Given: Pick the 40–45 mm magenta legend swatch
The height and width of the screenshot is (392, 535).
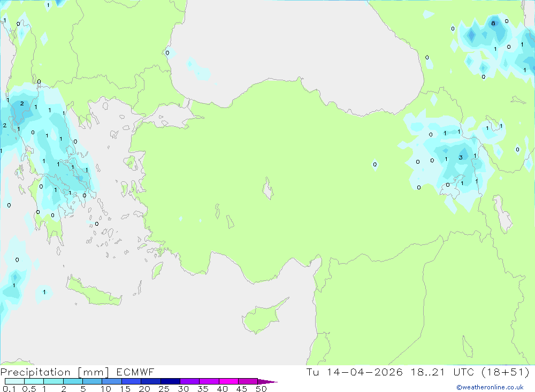Looking at the screenshot, I should tap(228, 381).
